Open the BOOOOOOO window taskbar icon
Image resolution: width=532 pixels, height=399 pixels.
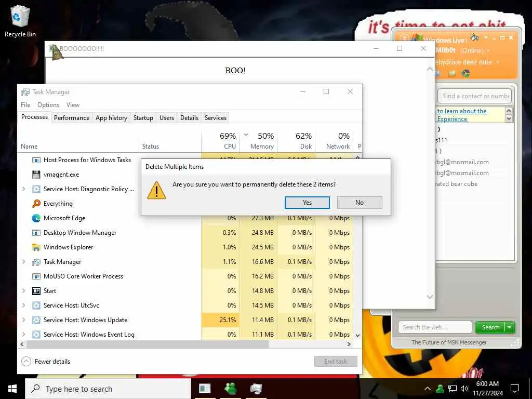[205, 389]
